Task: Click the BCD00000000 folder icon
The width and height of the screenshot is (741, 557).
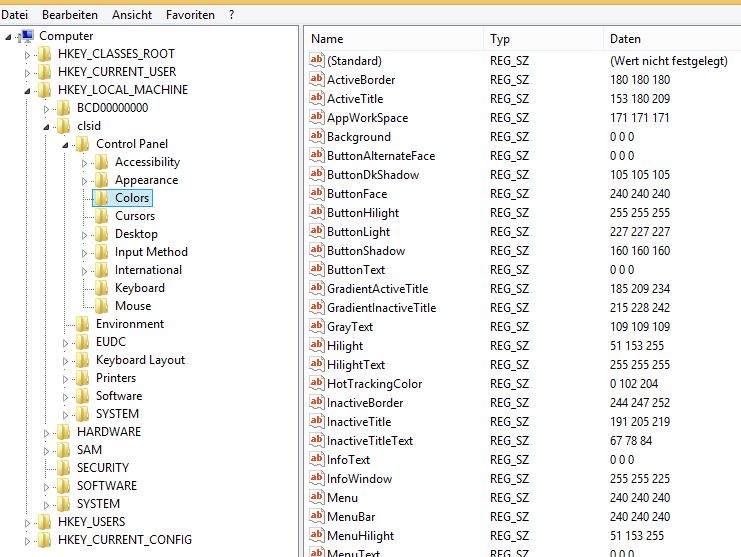Action: [x=63, y=108]
